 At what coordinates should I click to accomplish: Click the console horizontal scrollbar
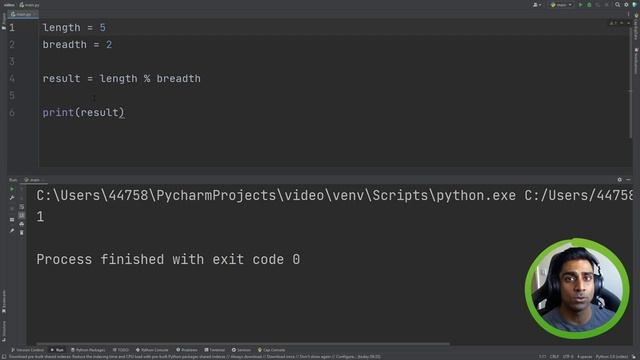(243, 344)
